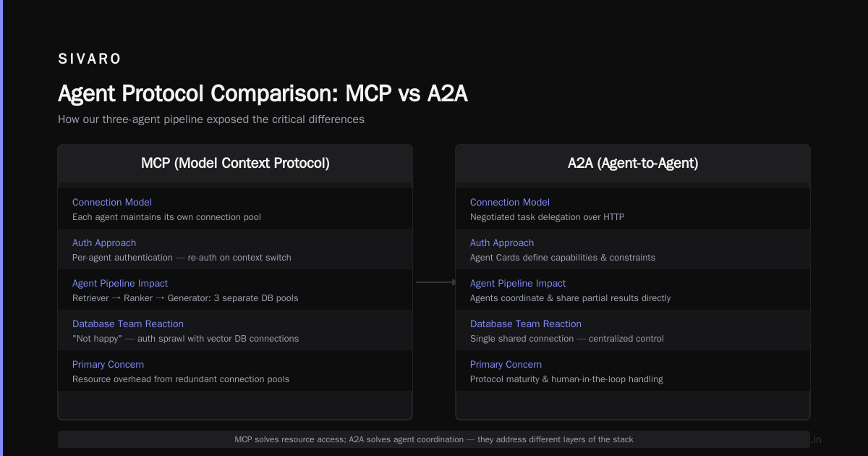
Task: Click "Negotiated task delegation over HTTP" text
Action: [x=547, y=217]
